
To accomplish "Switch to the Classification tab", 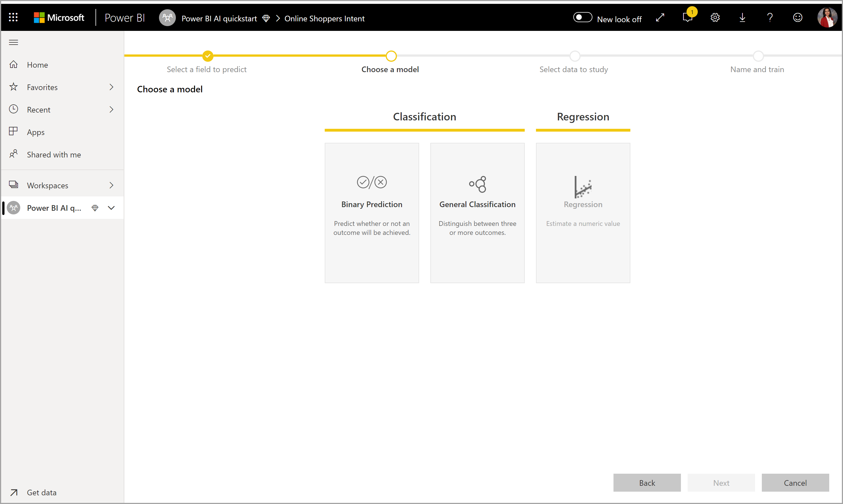I will pos(424,116).
